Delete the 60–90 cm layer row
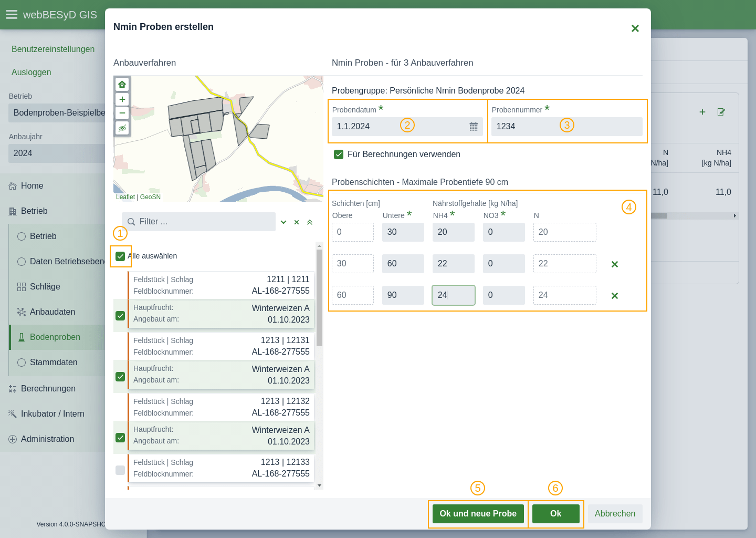Screen dimensions: 756x538 pyautogui.click(x=615, y=296)
